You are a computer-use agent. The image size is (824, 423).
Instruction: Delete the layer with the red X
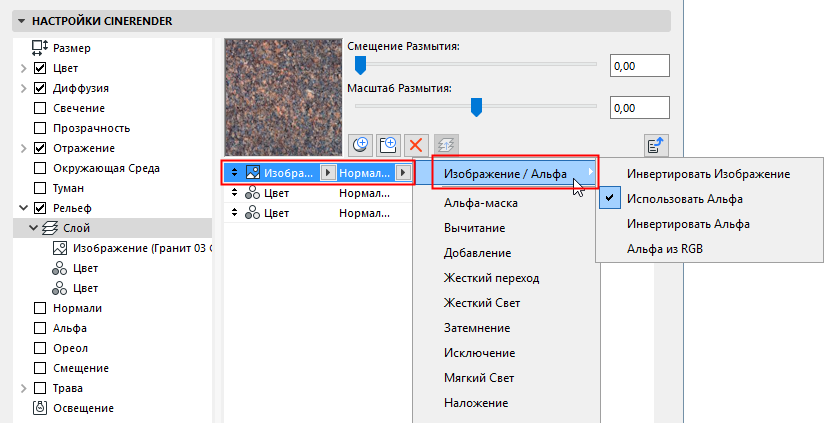pyautogui.click(x=416, y=145)
